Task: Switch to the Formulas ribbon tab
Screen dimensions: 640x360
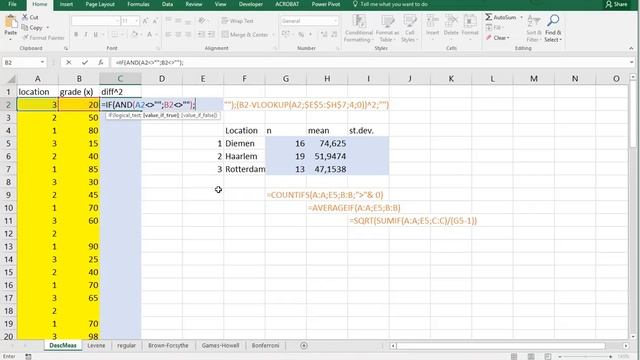Action: pos(138,4)
